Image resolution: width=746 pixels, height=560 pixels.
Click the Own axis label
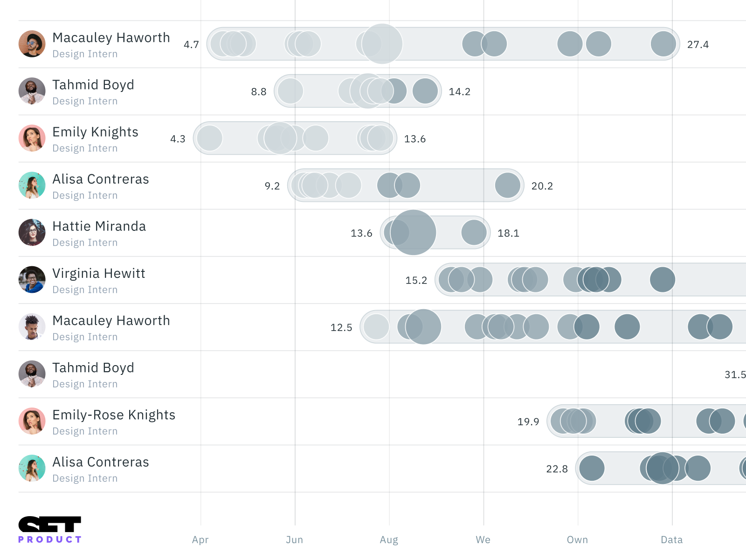[577, 540]
